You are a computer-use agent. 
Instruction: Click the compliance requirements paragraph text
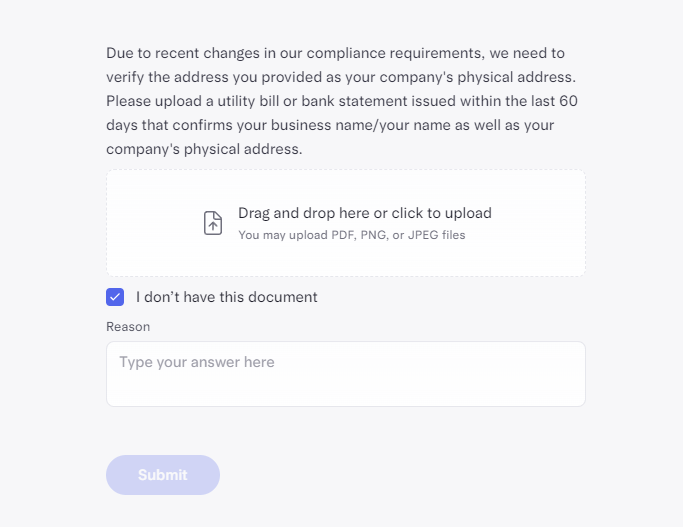click(342, 101)
